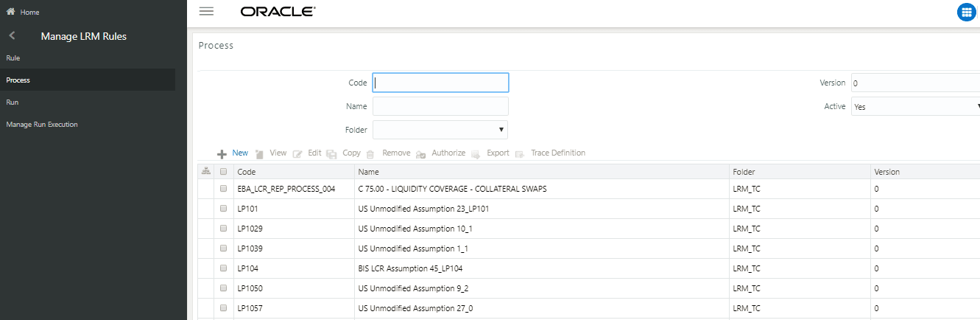Image resolution: width=980 pixels, height=320 pixels.
Task: Go back using the sidebar back chevron
Action: [x=12, y=35]
